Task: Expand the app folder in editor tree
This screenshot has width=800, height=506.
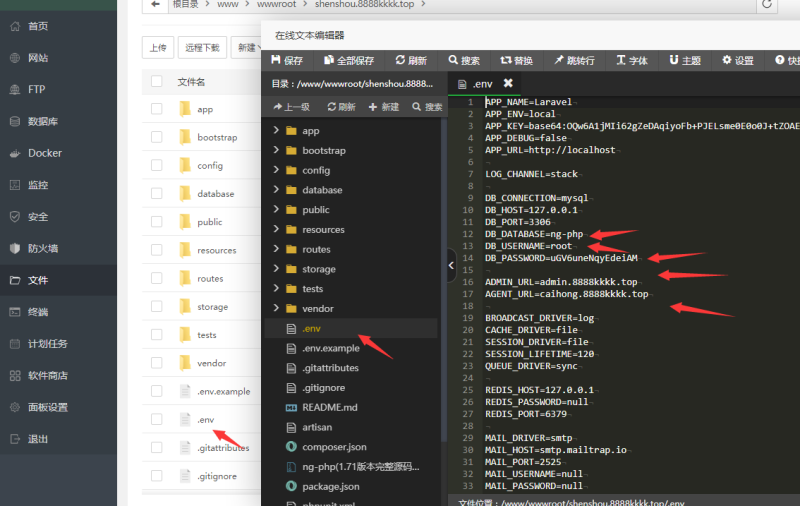Action: click(x=276, y=130)
